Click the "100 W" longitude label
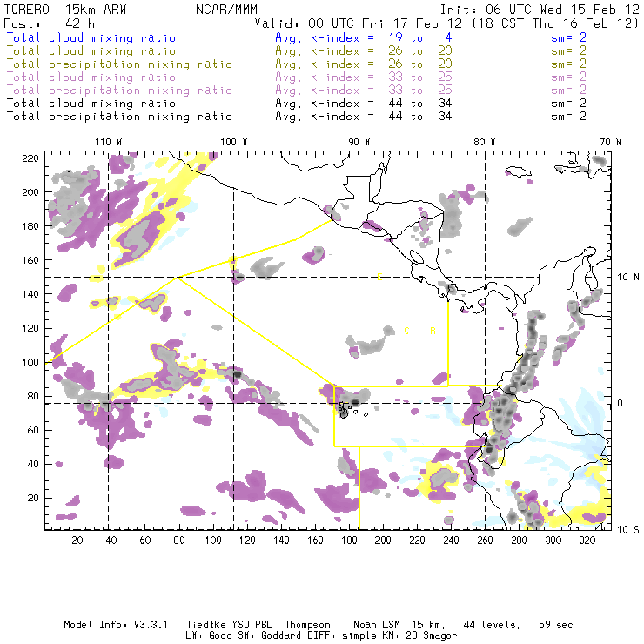The image size is (644, 644). tap(234, 142)
